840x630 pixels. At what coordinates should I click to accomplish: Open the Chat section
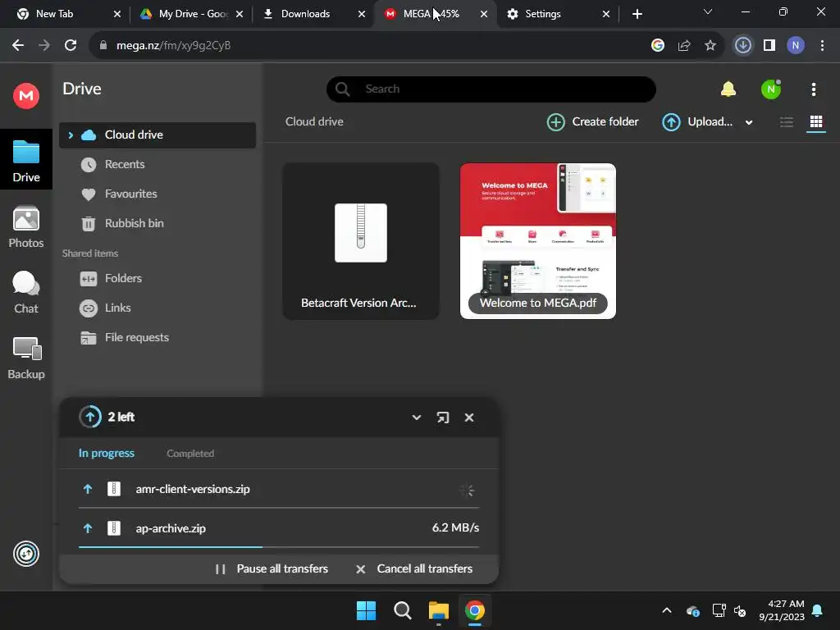pyautogui.click(x=25, y=293)
